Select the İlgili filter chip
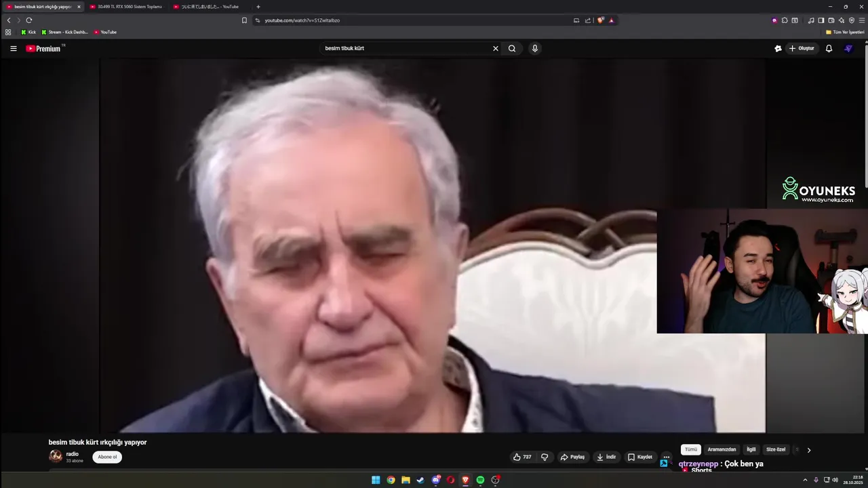868x488 pixels. point(751,449)
